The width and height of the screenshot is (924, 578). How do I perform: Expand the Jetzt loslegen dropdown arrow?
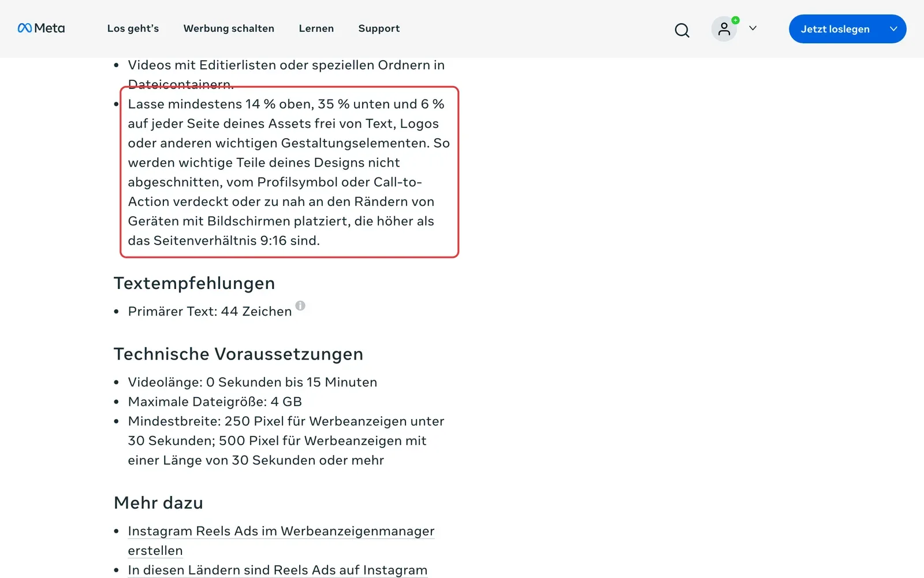pos(893,29)
